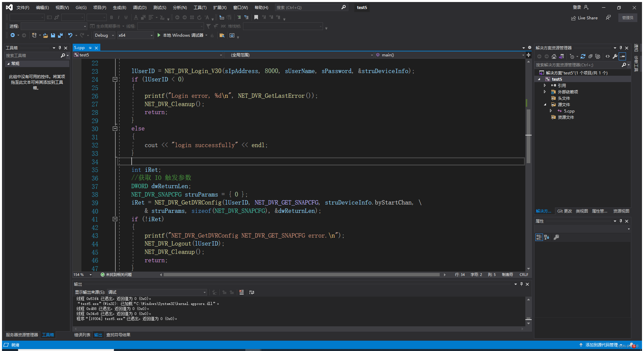
Task: Open the 调试(D) menu
Action: pos(140,7)
